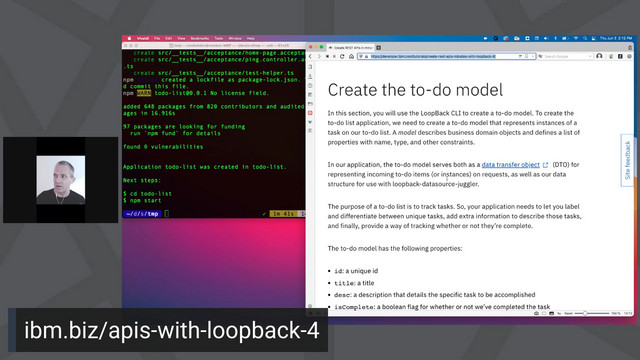The height and width of the screenshot is (360, 640).
Task: Go forward in the Vivaldi browser
Action: (319, 56)
